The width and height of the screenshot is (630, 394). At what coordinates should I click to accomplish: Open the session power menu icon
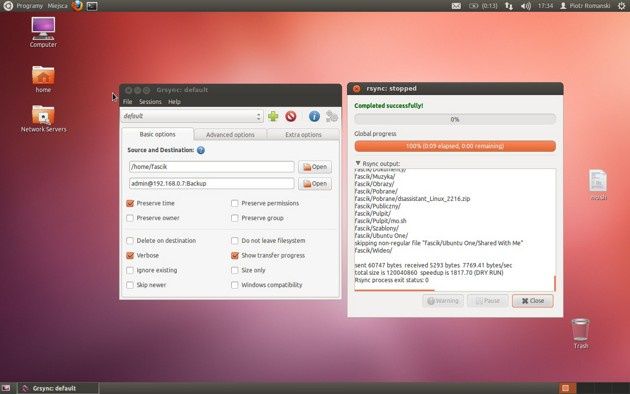[621, 6]
